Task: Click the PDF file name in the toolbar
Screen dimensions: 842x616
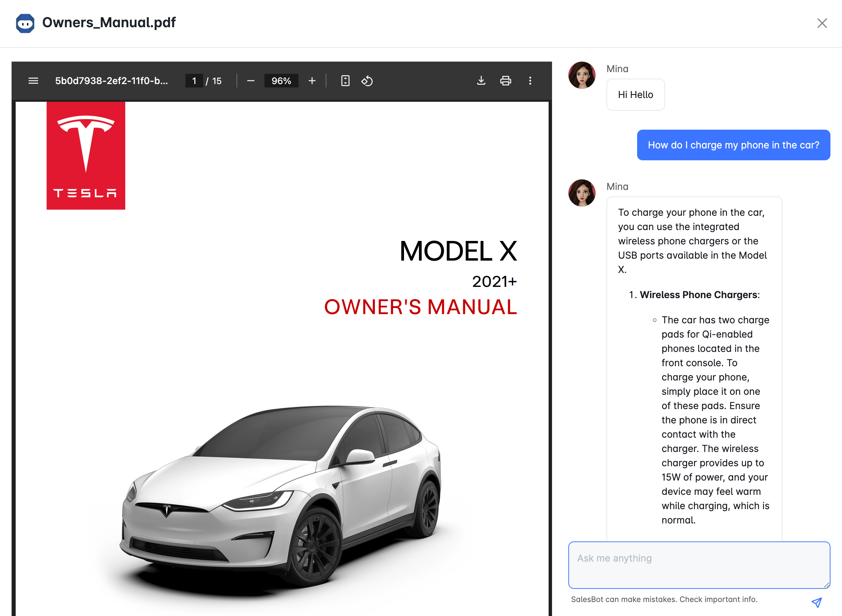Action: (x=112, y=81)
